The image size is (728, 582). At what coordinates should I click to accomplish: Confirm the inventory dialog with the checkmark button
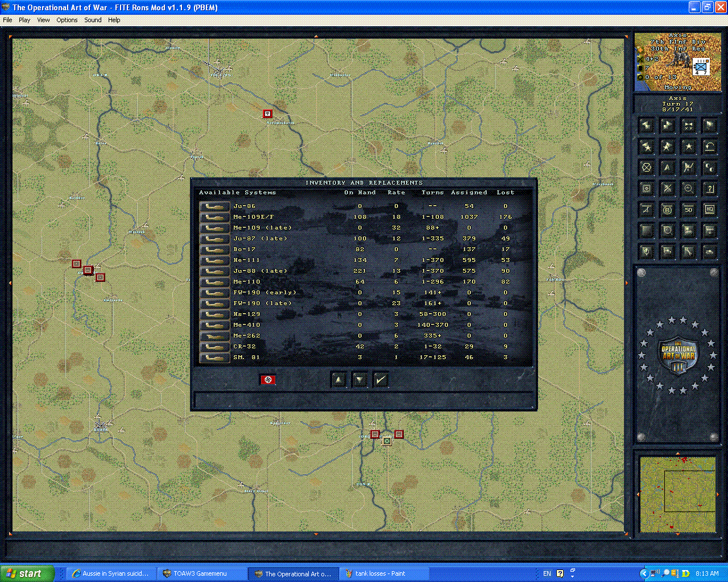[380, 380]
